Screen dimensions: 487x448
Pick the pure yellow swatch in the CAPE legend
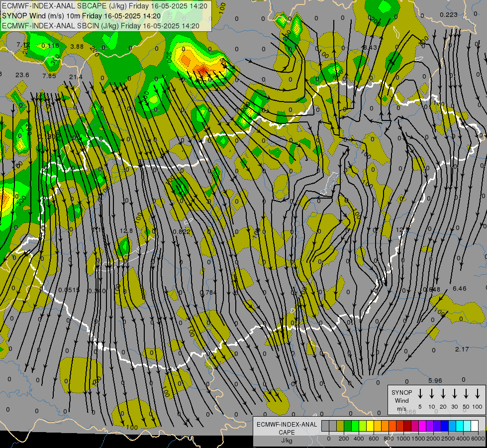click(x=370, y=426)
